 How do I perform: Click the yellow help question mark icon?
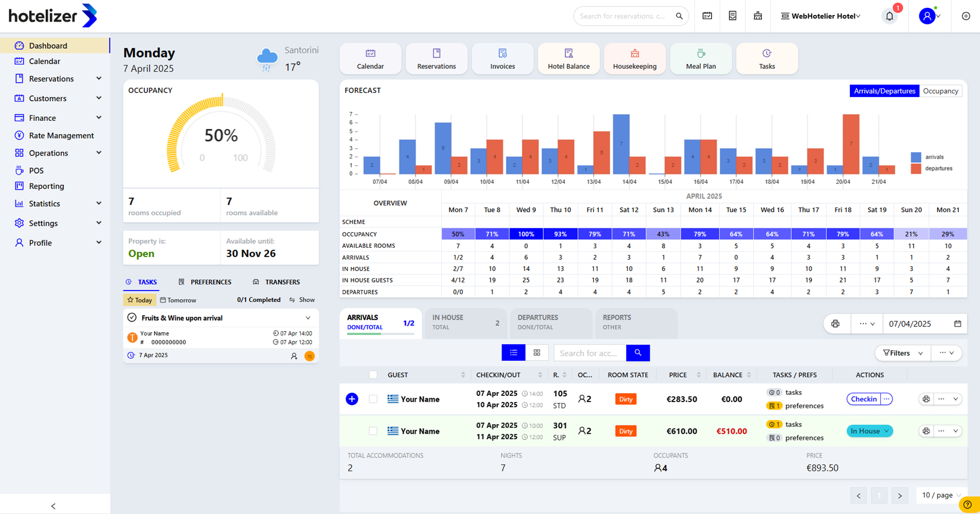[x=968, y=505]
